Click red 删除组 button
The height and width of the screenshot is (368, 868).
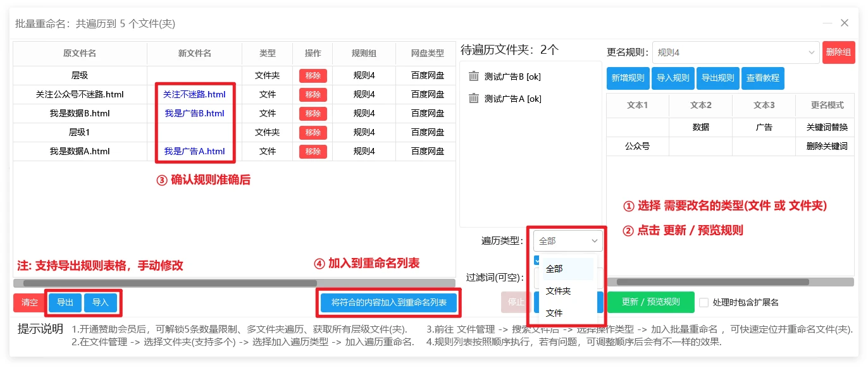[x=838, y=52]
